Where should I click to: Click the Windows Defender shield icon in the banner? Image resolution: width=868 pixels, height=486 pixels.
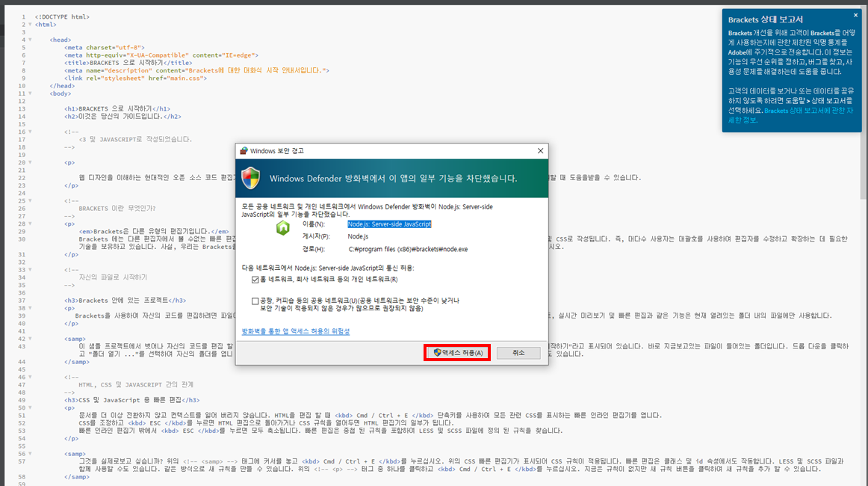tap(251, 179)
